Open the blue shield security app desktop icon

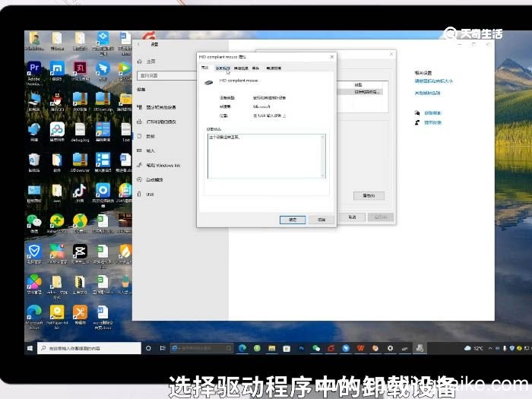(34, 253)
